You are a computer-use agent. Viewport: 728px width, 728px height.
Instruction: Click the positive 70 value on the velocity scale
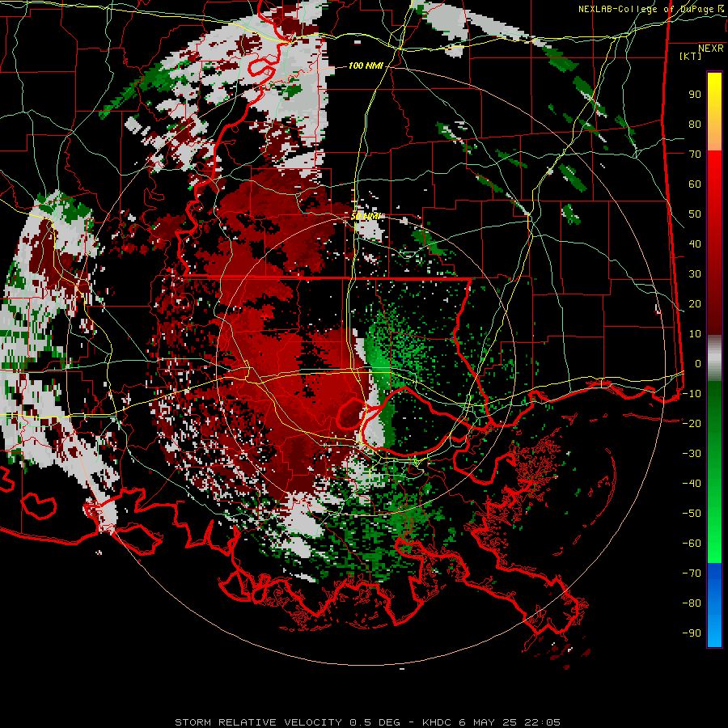tap(695, 154)
